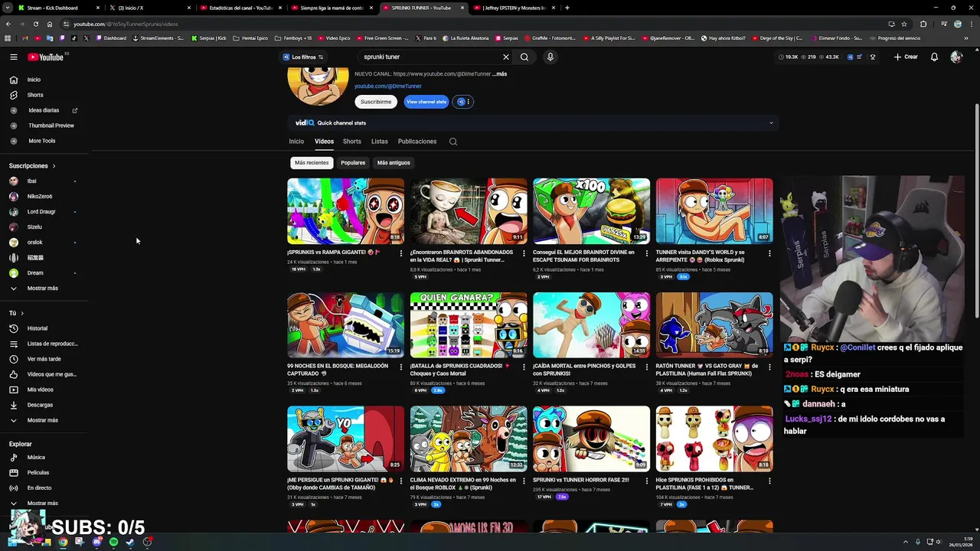This screenshot has width=980, height=551.
Task: Select the channel Videos tab
Action: pyautogui.click(x=324, y=142)
